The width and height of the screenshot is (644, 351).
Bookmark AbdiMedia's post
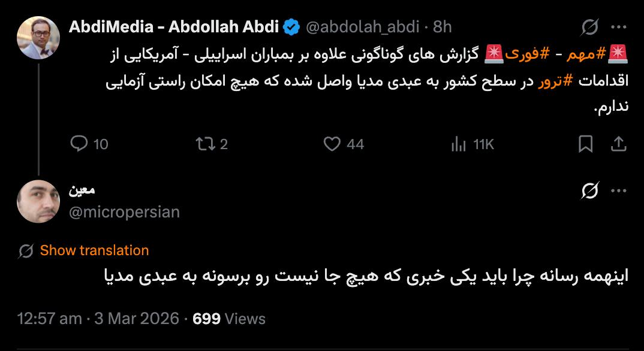click(586, 144)
